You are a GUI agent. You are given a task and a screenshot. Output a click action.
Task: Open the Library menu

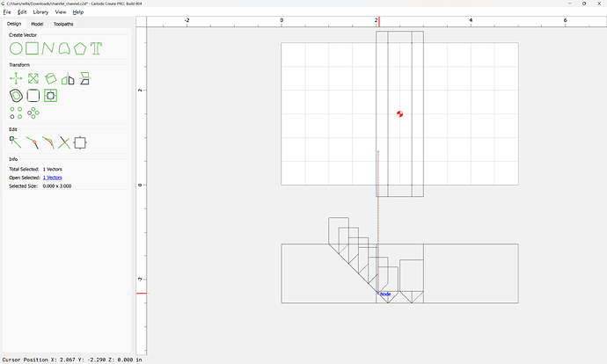(x=40, y=12)
